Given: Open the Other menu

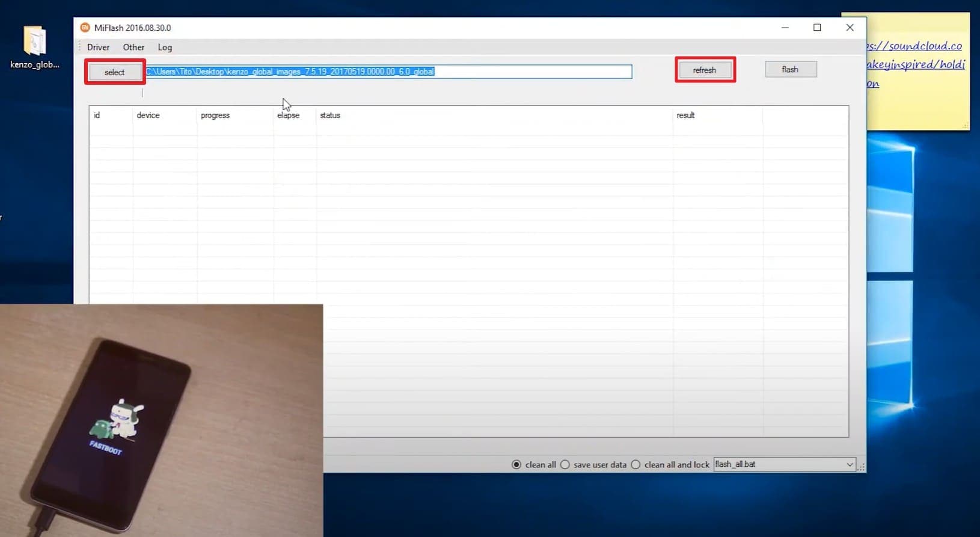Looking at the screenshot, I should tap(133, 47).
